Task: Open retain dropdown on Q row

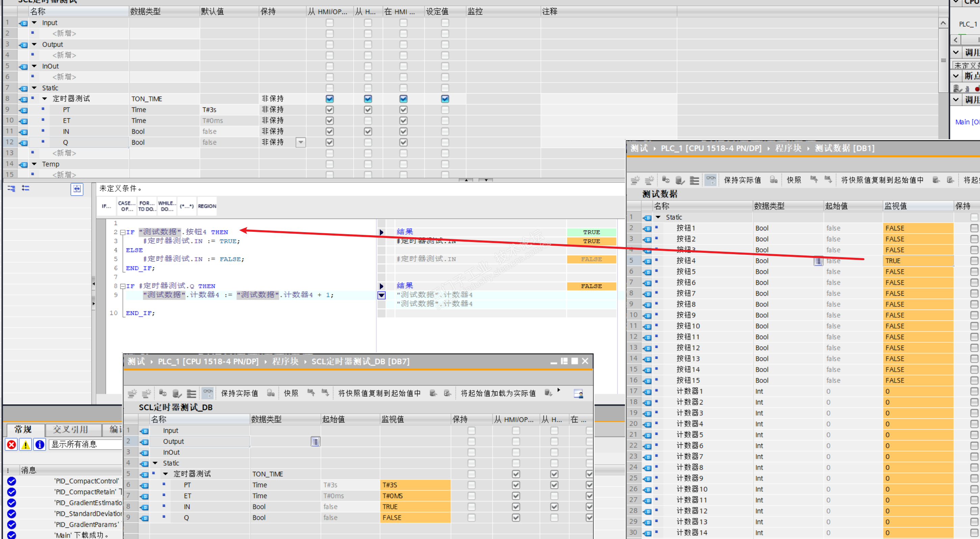Action: [x=301, y=142]
